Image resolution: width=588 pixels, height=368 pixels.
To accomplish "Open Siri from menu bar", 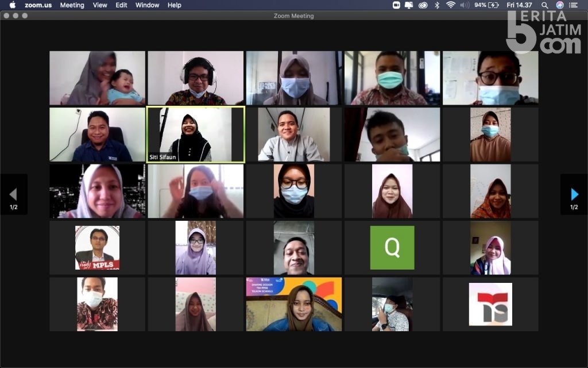I will (559, 5).
